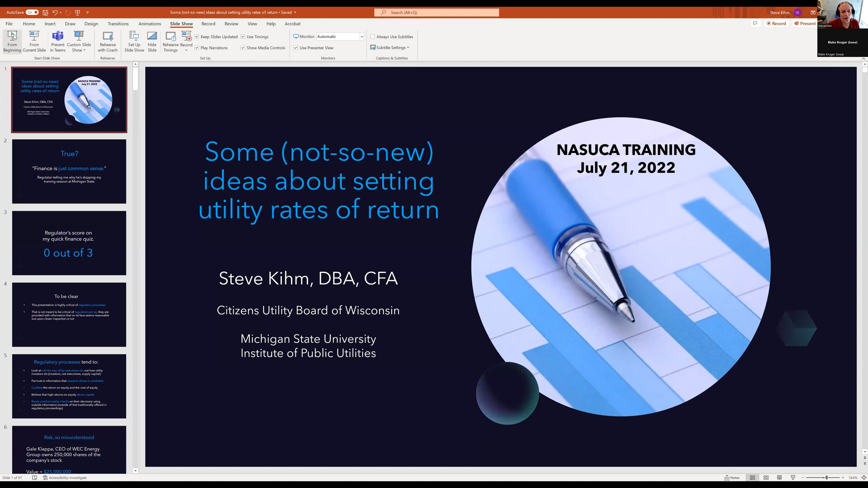
Task: Switch to Reading View
Action: click(x=779, y=478)
